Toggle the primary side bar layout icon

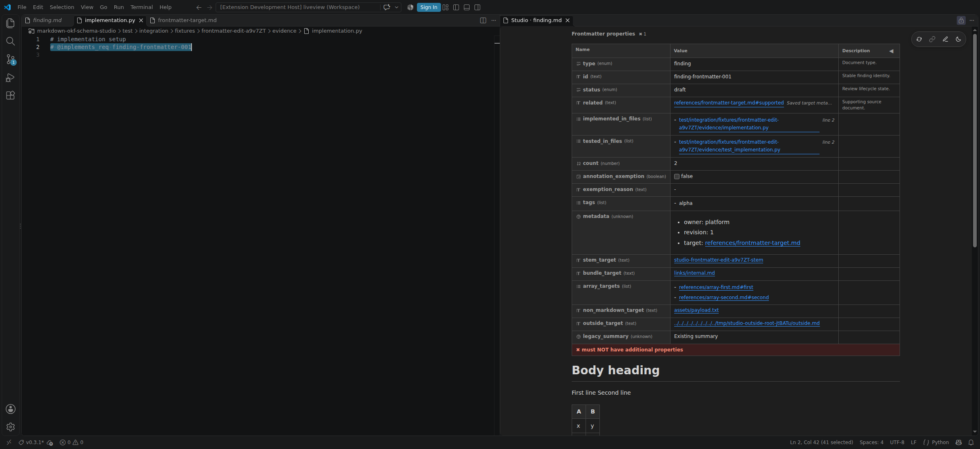click(456, 7)
